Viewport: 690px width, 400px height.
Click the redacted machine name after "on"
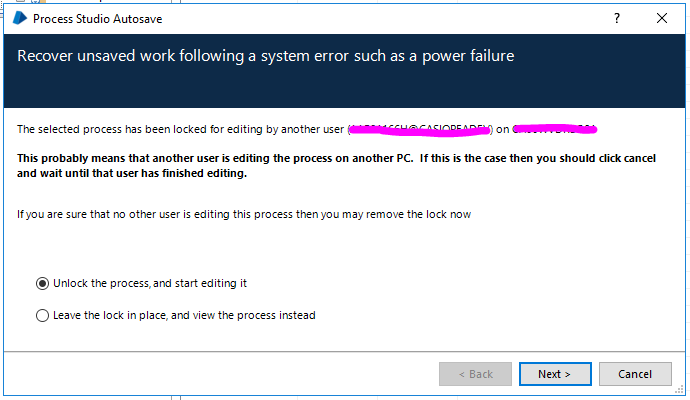point(555,129)
